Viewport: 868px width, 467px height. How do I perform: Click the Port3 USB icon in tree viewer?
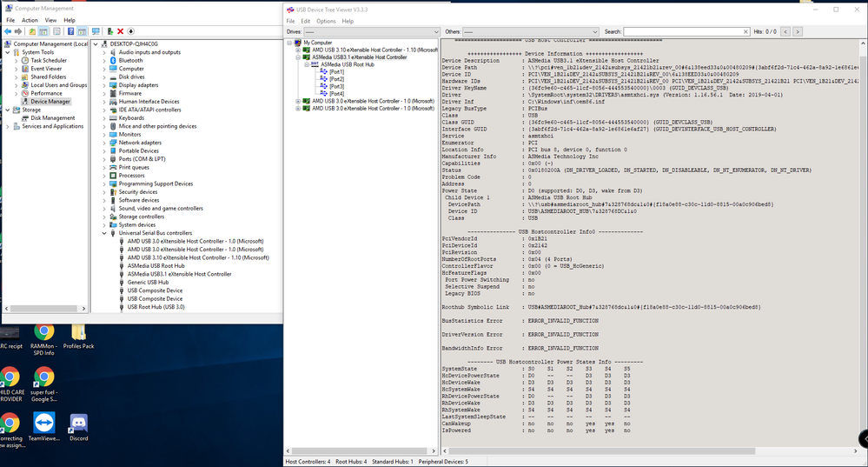(x=324, y=86)
